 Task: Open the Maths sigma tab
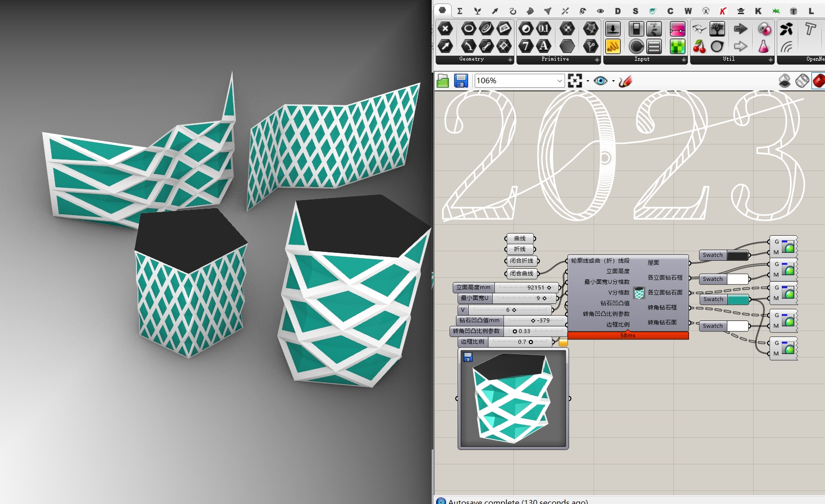[x=460, y=11]
